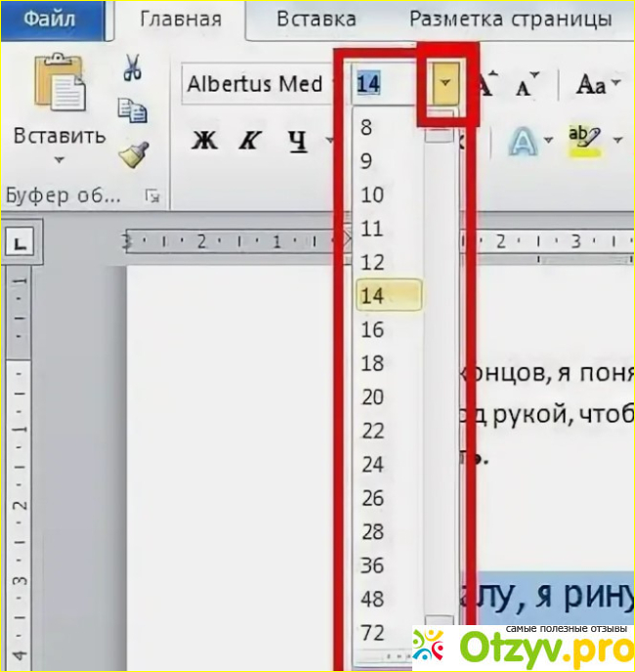Toggle bold Ж formatting

tap(203, 142)
